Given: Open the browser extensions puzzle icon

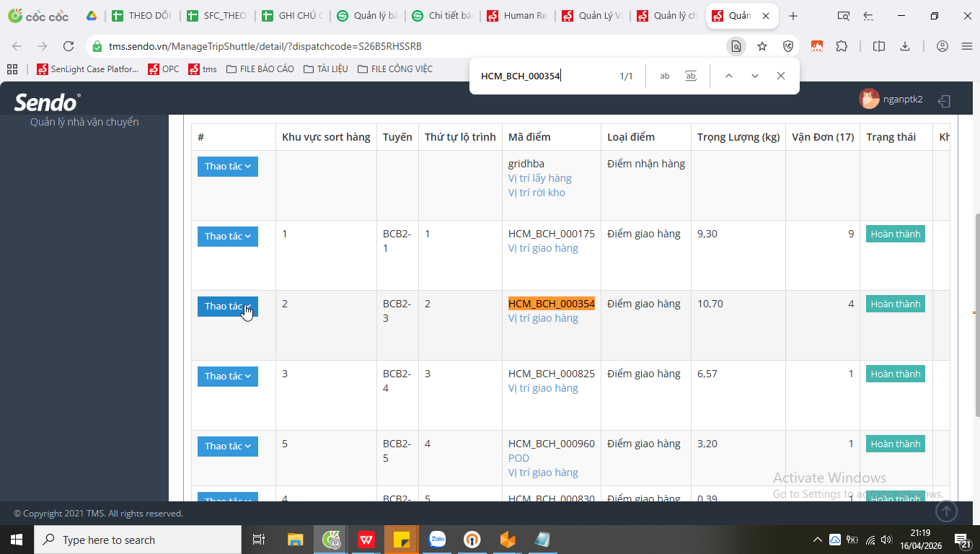Looking at the screenshot, I should (842, 46).
